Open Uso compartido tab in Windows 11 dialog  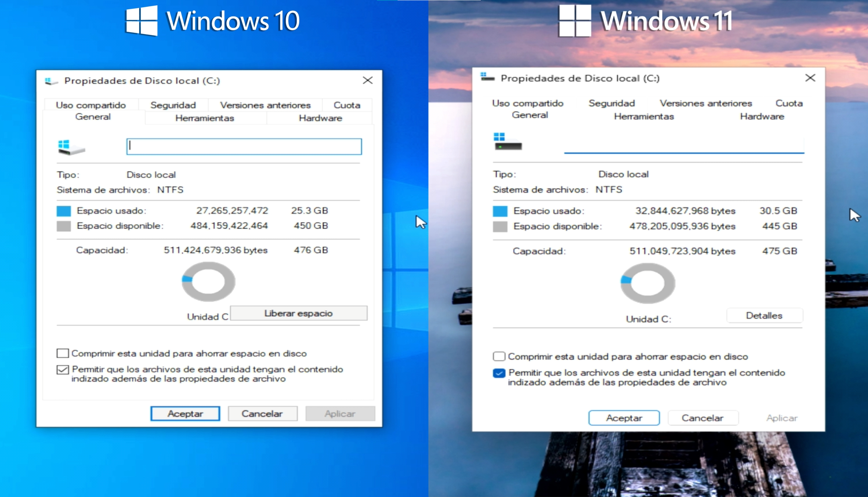528,103
